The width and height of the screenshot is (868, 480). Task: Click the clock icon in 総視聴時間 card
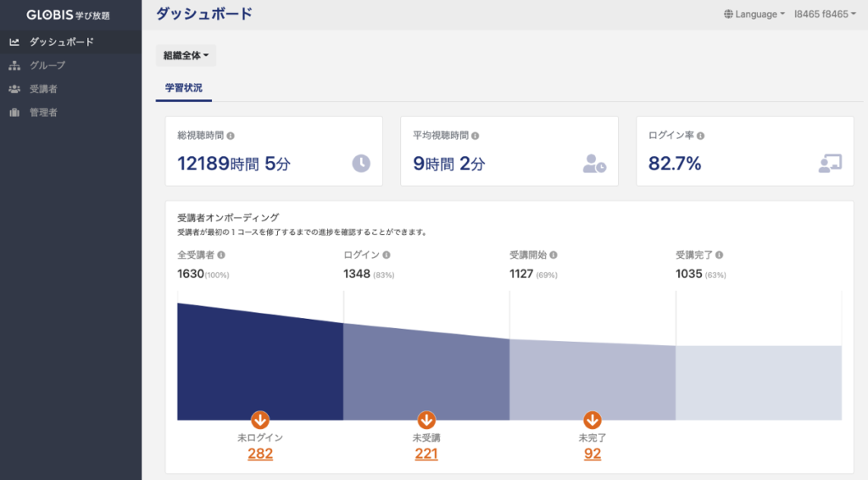(x=361, y=164)
